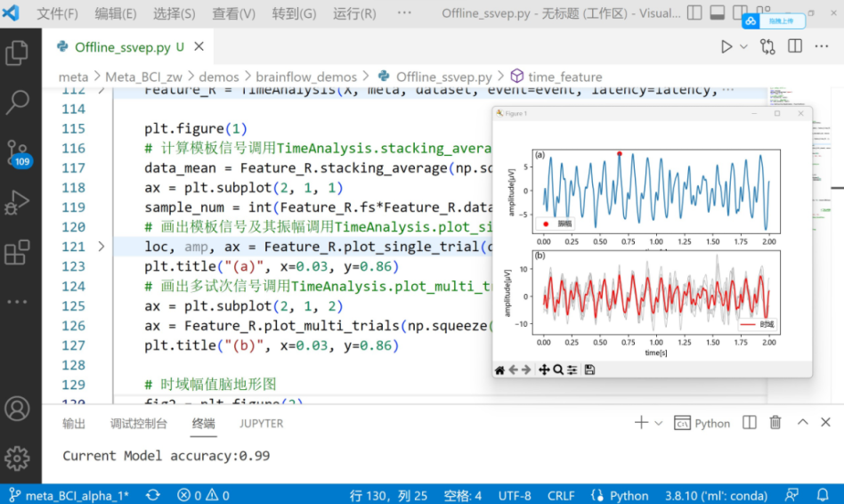Open Source Control with 109 changes

[x=17, y=152]
